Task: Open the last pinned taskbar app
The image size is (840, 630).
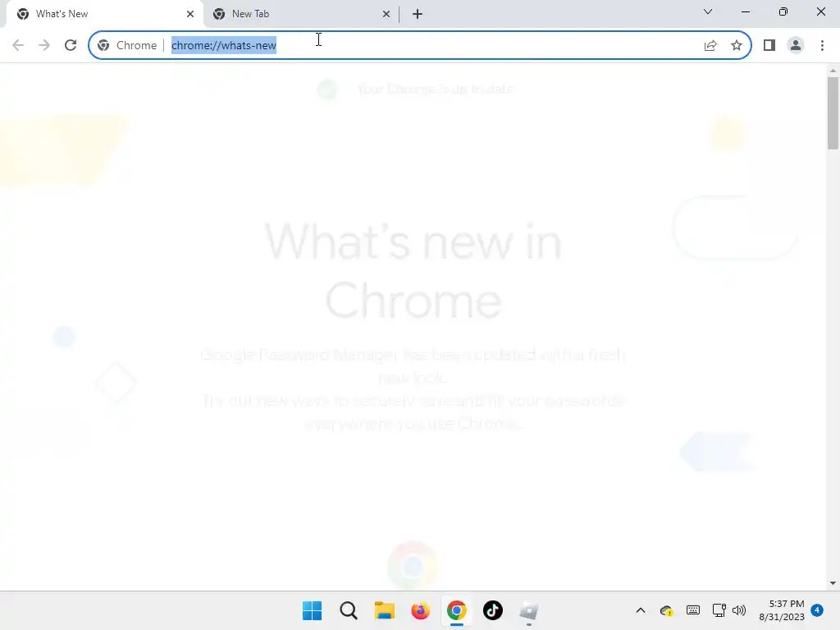Action: [529, 610]
